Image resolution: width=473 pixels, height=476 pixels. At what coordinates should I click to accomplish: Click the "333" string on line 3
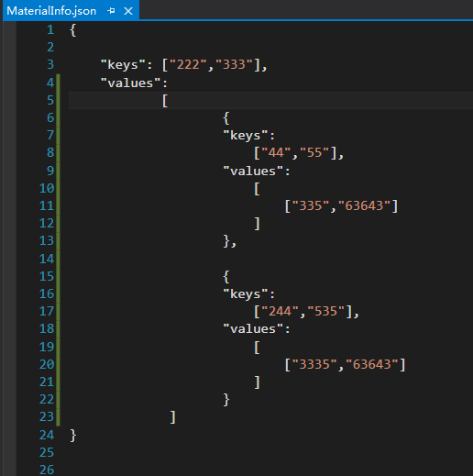coord(234,65)
